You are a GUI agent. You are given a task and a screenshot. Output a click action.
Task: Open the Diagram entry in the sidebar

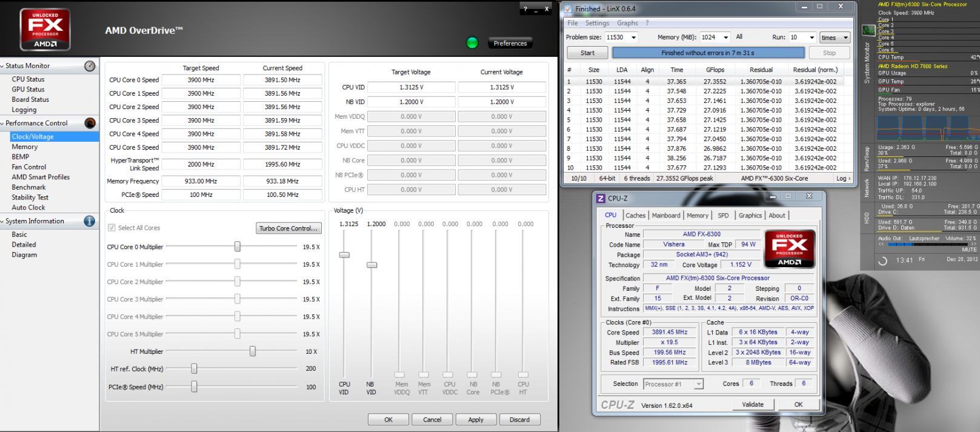[24, 255]
